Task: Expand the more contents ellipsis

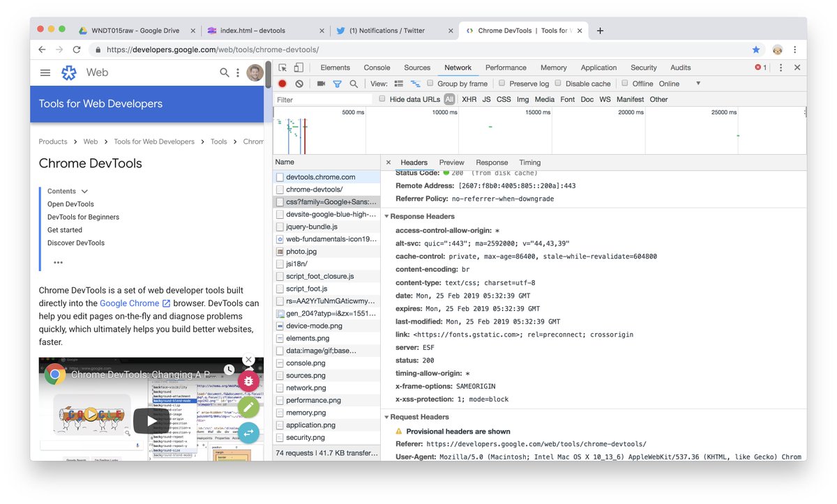Action: (58, 263)
